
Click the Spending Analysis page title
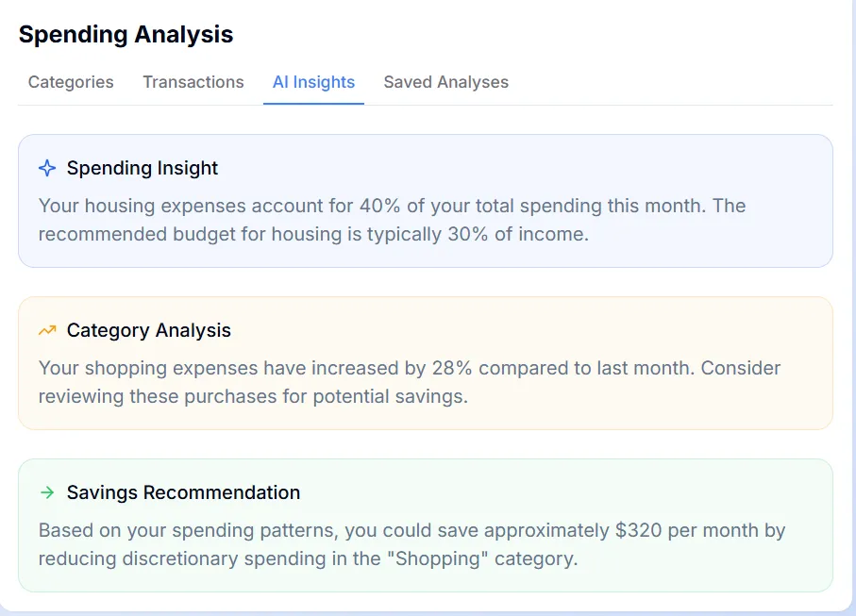click(x=126, y=34)
